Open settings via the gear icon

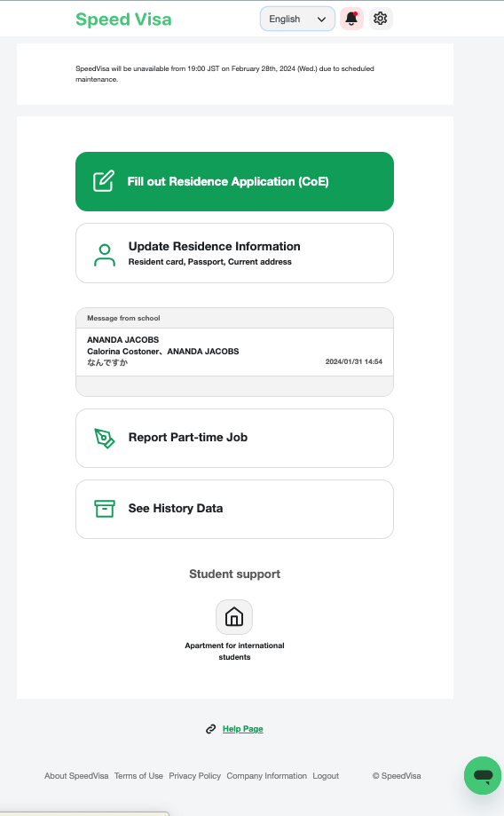point(380,19)
